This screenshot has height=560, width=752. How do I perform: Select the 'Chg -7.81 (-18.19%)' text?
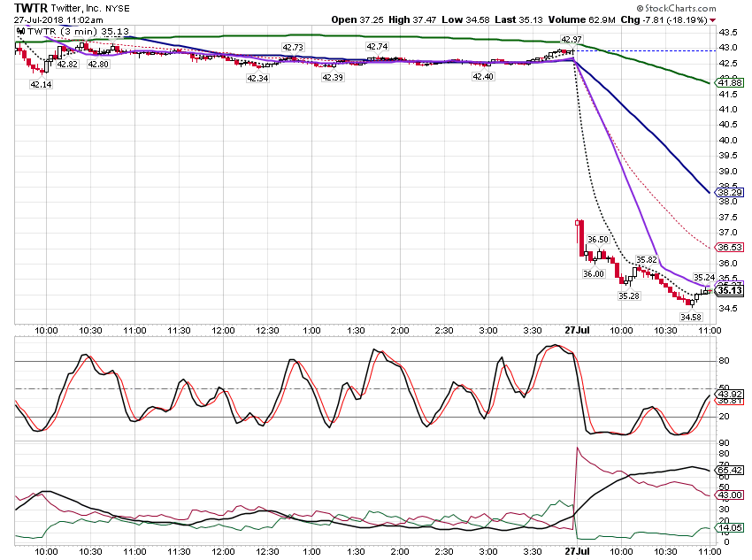click(664, 19)
